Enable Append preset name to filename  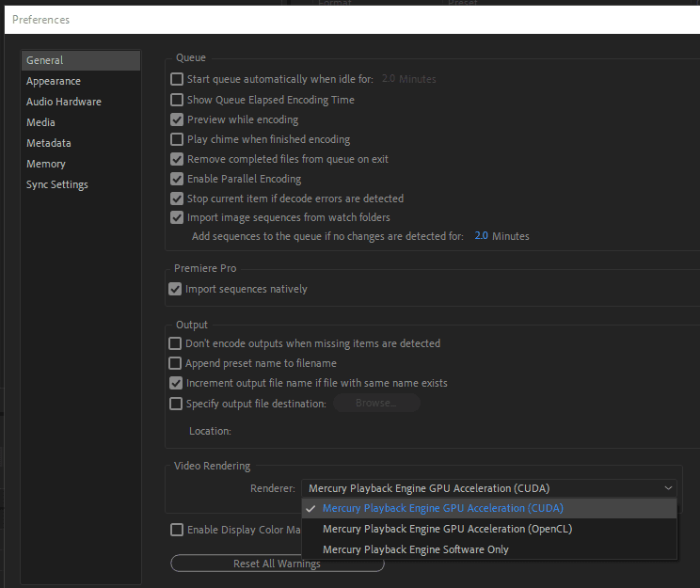(x=175, y=363)
